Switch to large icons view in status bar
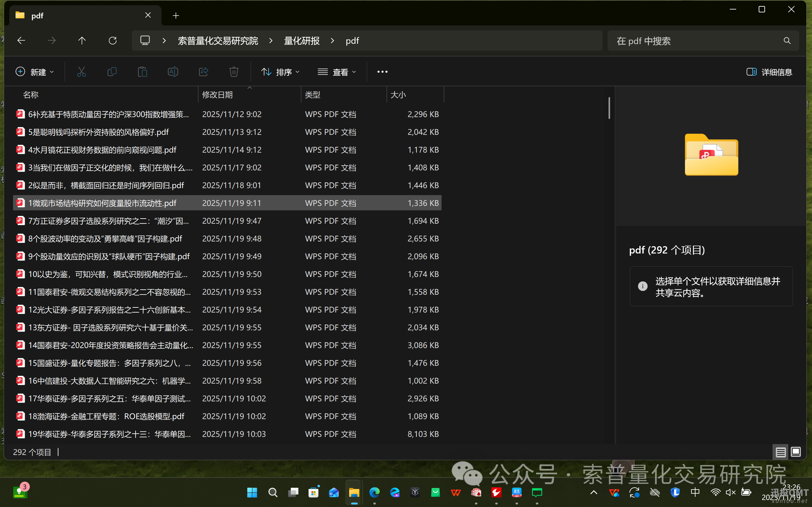The width and height of the screenshot is (812, 507). click(x=795, y=452)
